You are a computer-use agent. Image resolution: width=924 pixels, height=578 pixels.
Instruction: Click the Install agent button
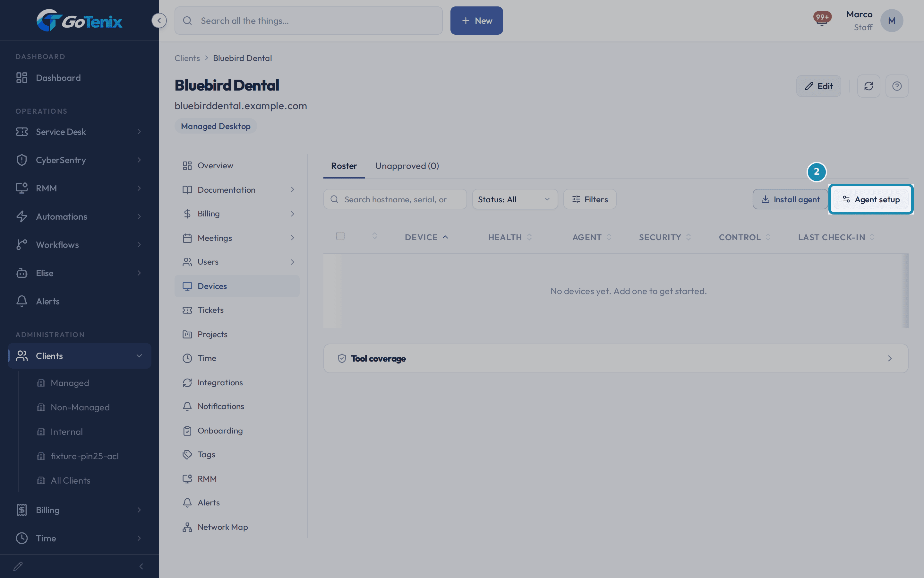(790, 199)
